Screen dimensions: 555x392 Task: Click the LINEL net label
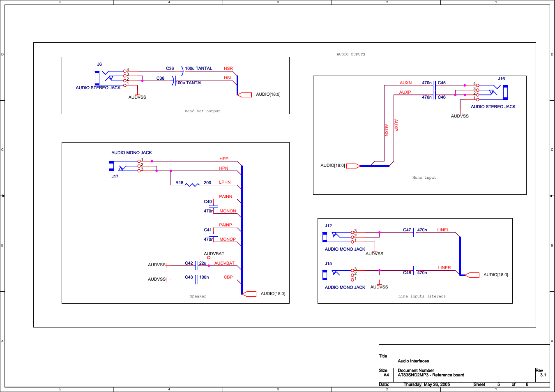point(443,230)
